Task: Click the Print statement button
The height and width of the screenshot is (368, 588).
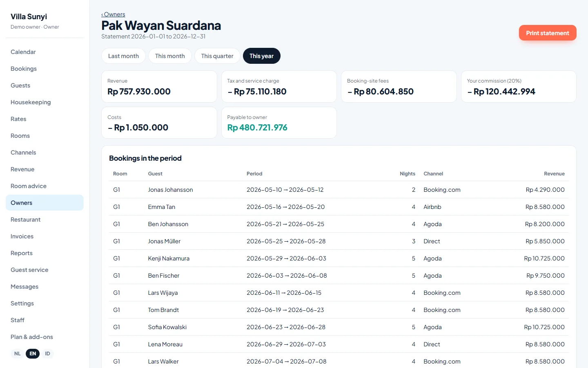Action: (548, 33)
